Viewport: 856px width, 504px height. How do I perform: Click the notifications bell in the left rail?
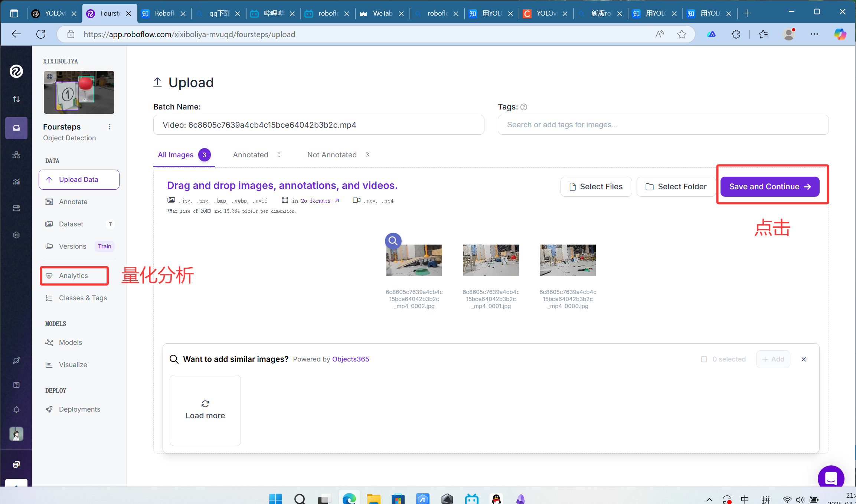point(16,409)
